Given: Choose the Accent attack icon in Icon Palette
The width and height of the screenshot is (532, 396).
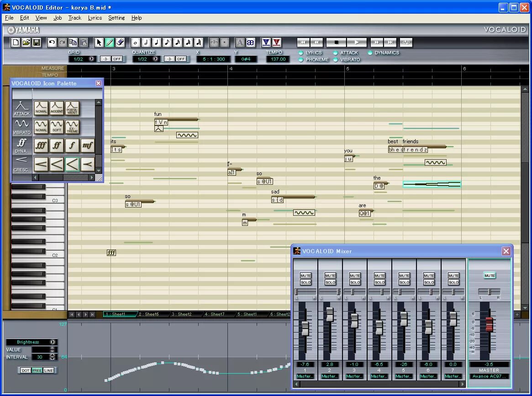Looking at the screenshot, I should click(x=57, y=108).
